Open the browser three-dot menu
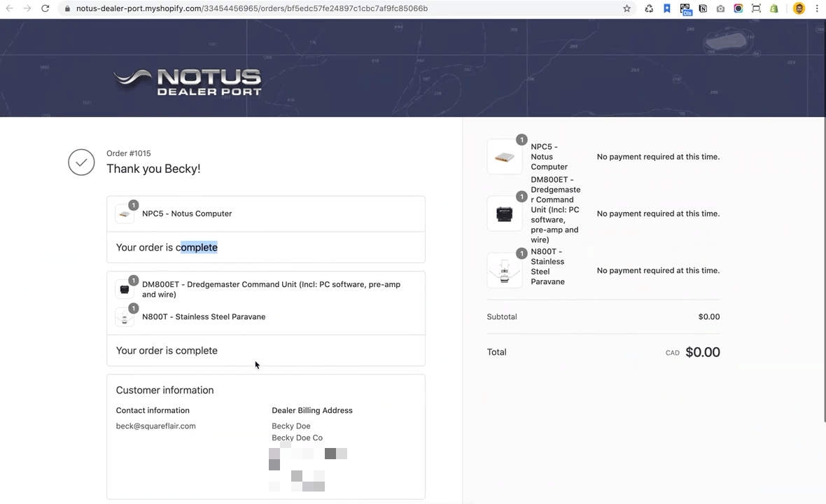 (x=817, y=8)
